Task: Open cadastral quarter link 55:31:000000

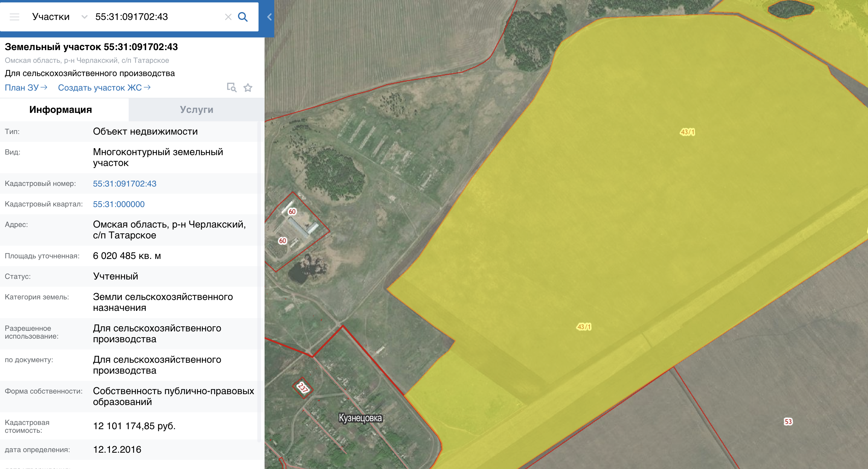Action: click(x=119, y=204)
